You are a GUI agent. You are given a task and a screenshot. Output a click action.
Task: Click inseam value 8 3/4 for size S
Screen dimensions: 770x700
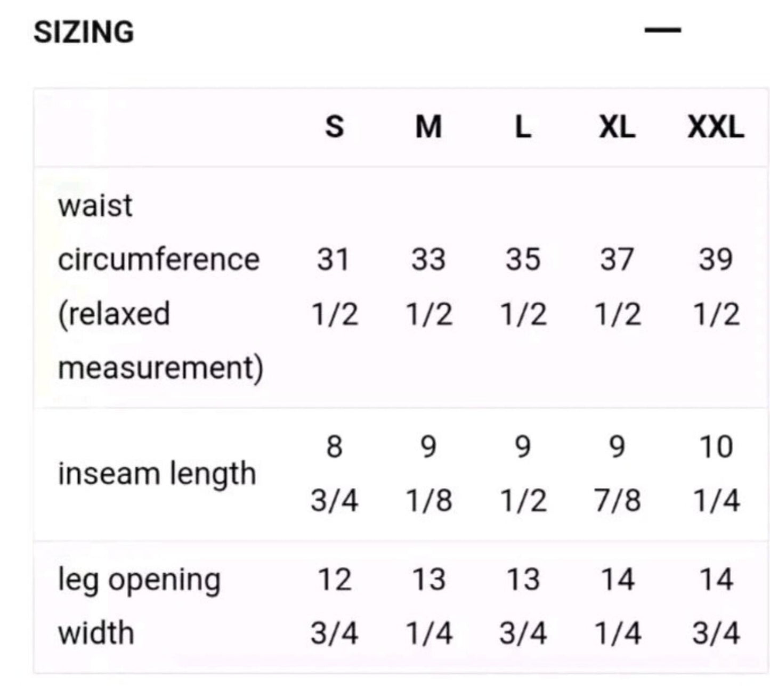click(335, 474)
